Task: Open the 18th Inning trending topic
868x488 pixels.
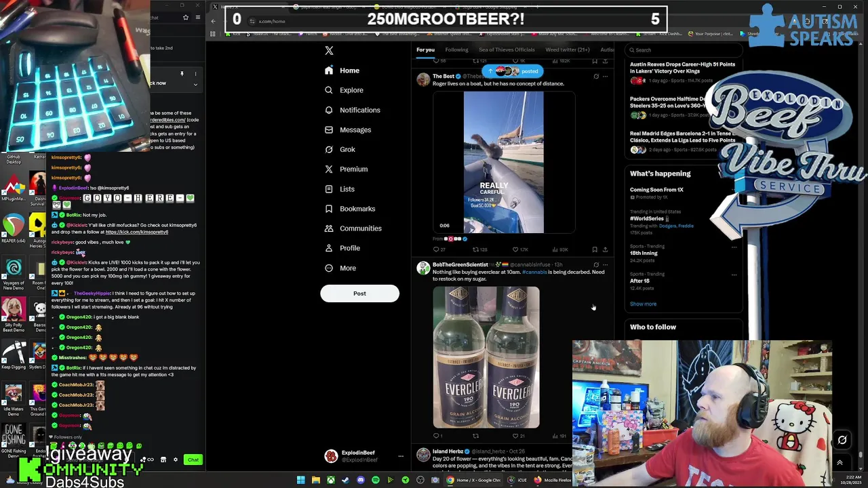Action: click(x=644, y=253)
